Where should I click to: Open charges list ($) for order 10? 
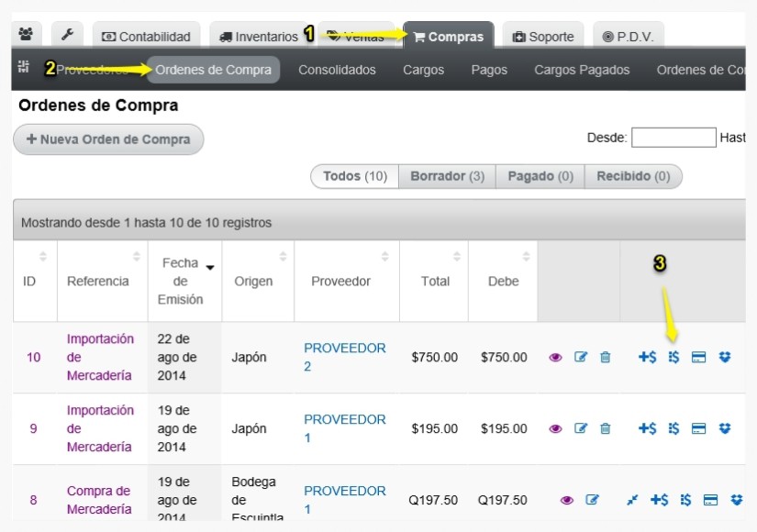pos(674,357)
